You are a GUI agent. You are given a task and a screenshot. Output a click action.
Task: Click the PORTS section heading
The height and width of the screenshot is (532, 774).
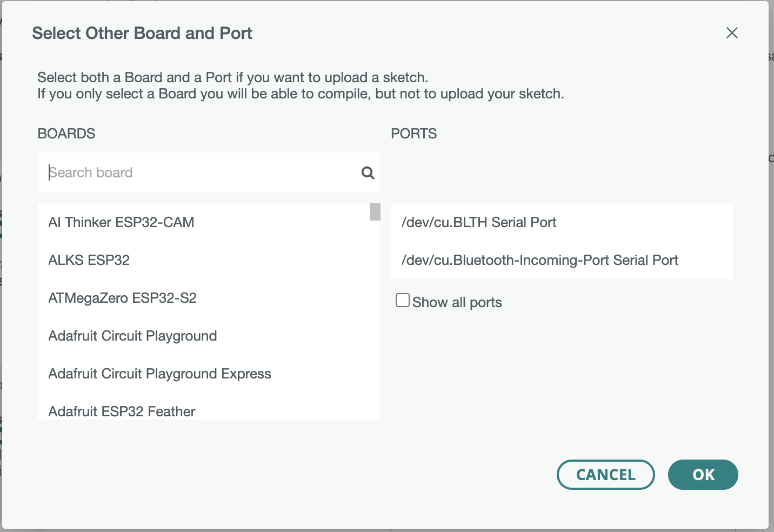[x=414, y=134]
